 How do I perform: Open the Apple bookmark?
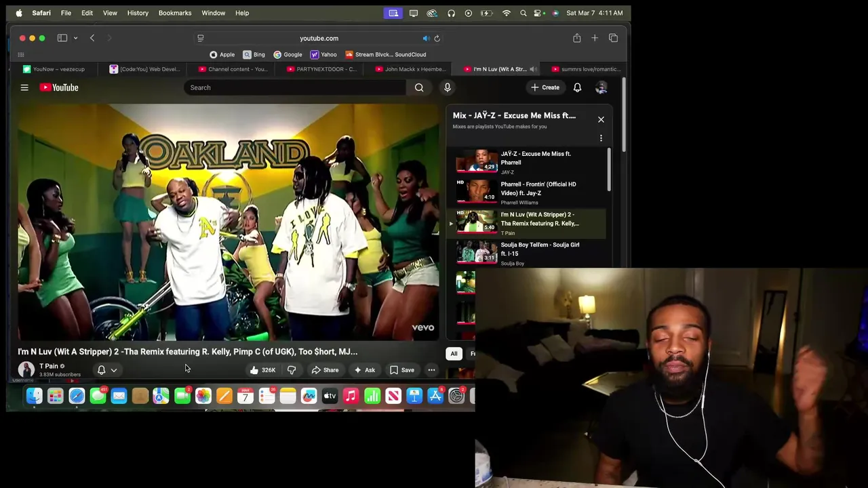click(222, 54)
